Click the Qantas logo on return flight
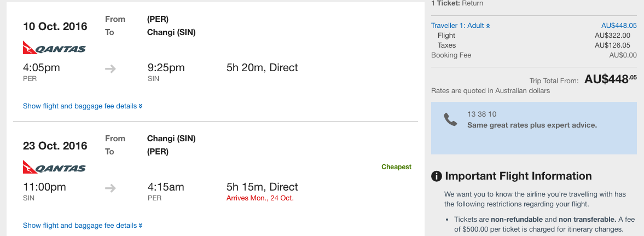 tap(54, 167)
